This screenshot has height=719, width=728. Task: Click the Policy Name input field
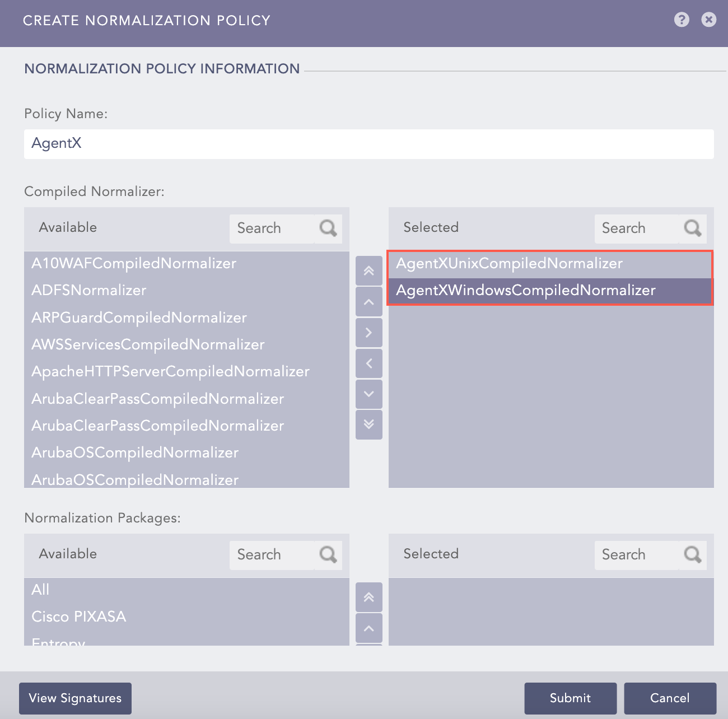(x=368, y=144)
